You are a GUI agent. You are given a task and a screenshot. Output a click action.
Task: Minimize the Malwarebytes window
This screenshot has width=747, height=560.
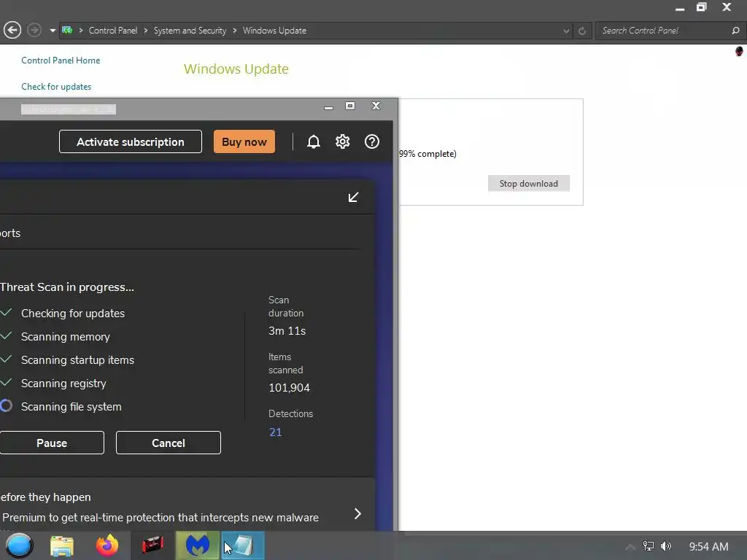tap(328, 106)
